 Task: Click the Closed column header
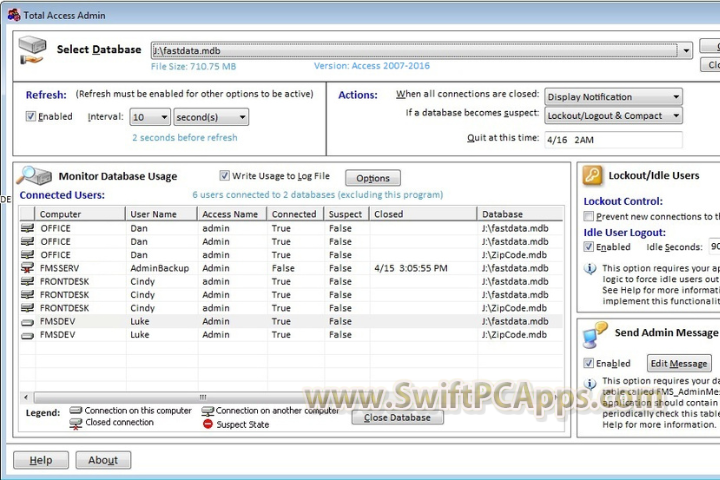[x=423, y=214]
